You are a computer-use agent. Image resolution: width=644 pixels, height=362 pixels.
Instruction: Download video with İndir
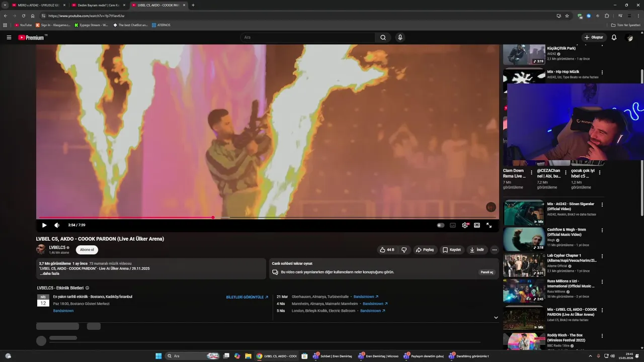tap(477, 250)
